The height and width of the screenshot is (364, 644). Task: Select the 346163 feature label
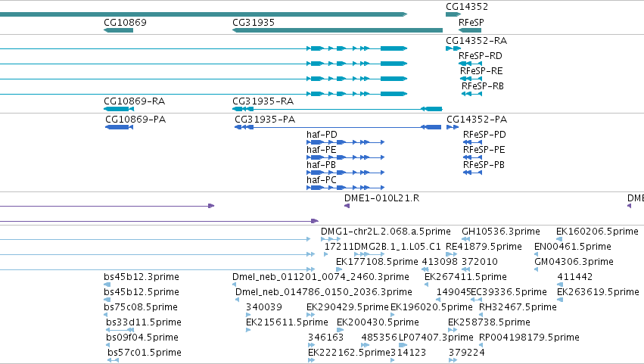(325, 338)
